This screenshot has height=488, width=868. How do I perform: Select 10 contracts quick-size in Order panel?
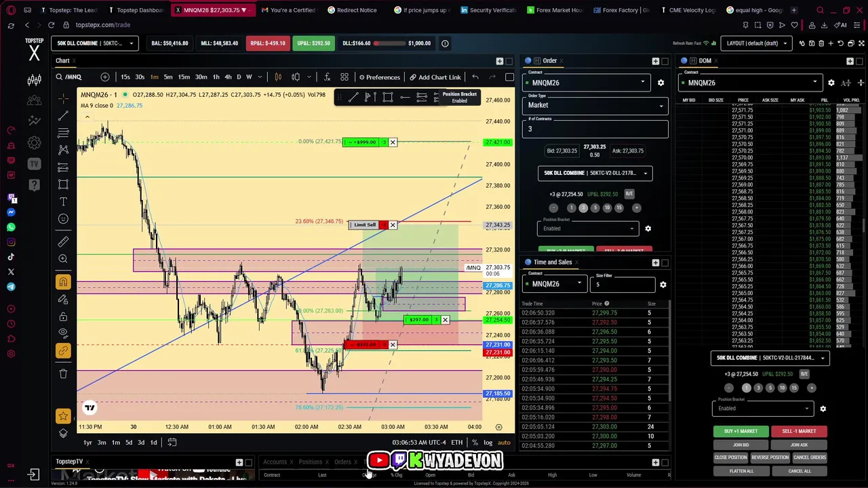pos(607,208)
